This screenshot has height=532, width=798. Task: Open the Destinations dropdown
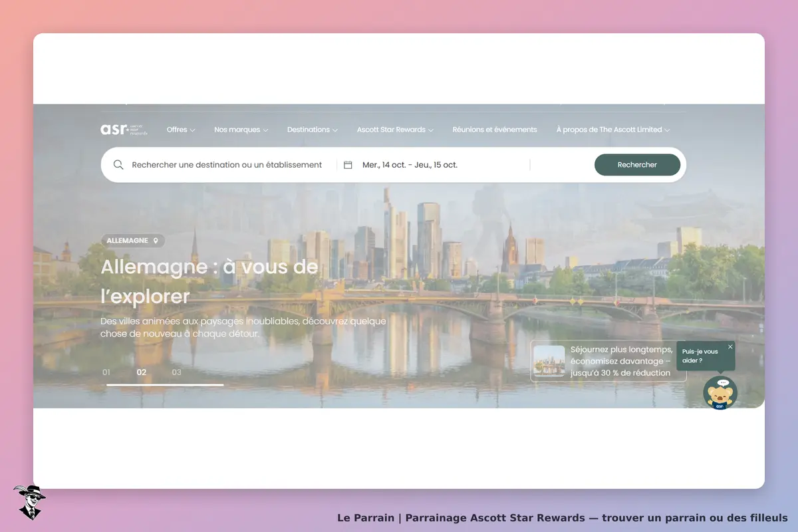pos(313,130)
